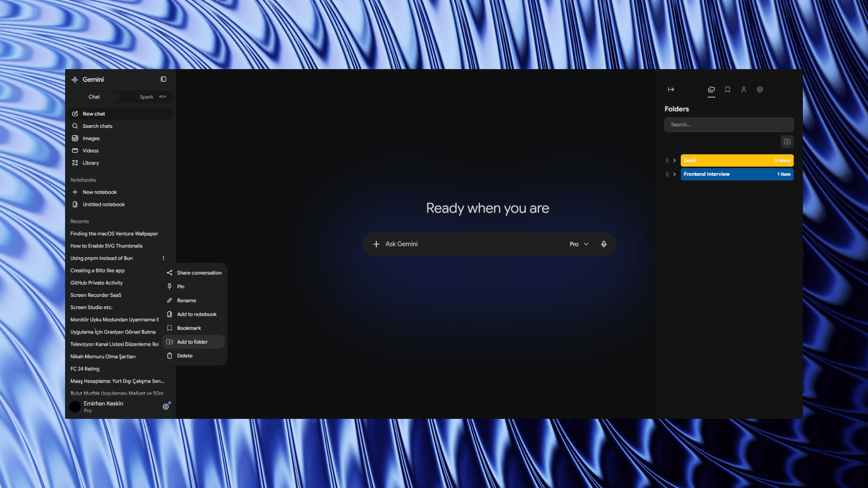Click the Frontend Interview drag handle
868x488 pixels.
click(667, 174)
